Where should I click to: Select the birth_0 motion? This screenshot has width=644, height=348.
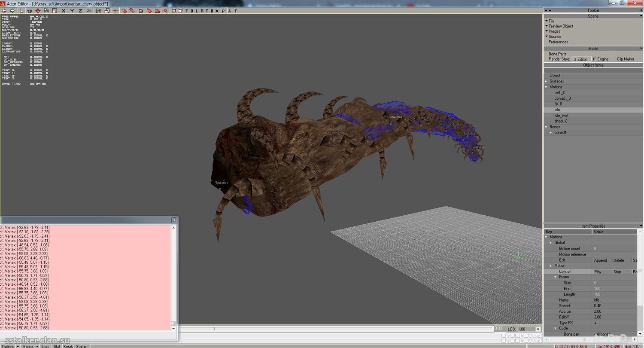click(x=559, y=92)
